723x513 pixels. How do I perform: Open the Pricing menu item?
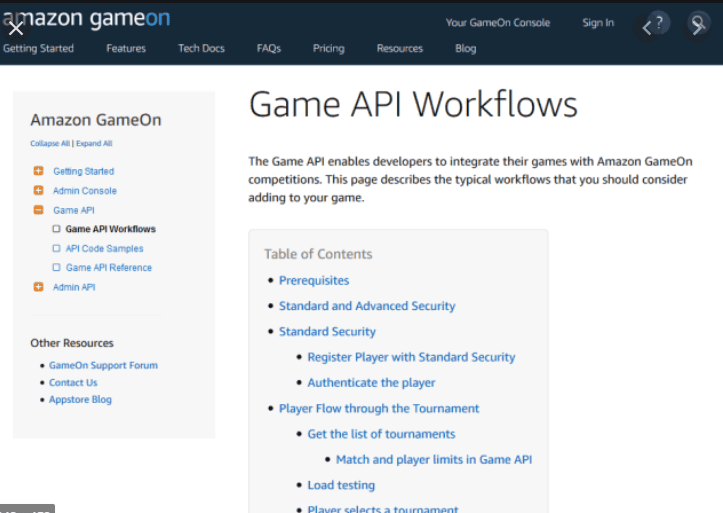(328, 48)
